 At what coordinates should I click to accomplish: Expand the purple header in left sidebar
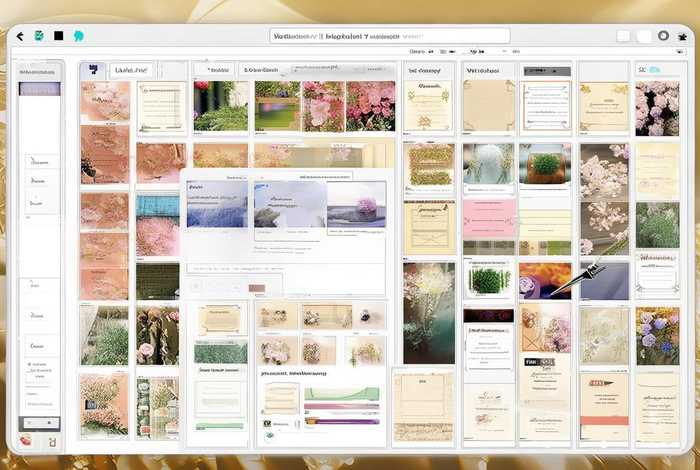[x=39, y=88]
